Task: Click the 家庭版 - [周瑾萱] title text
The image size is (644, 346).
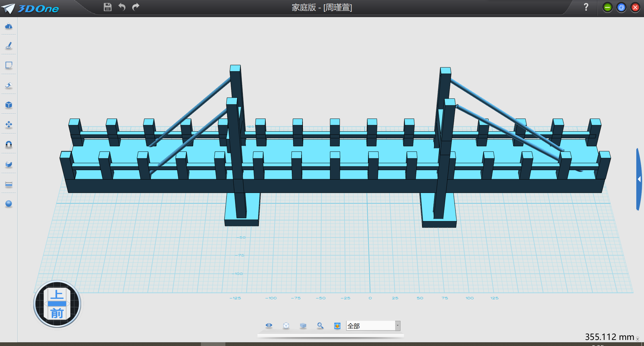Action: pos(322,7)
